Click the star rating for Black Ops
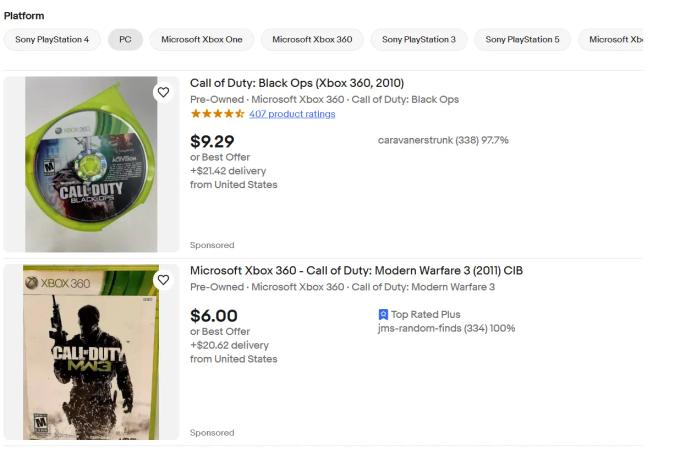Viewport: 680px width, 451px height. pos(217,114)
